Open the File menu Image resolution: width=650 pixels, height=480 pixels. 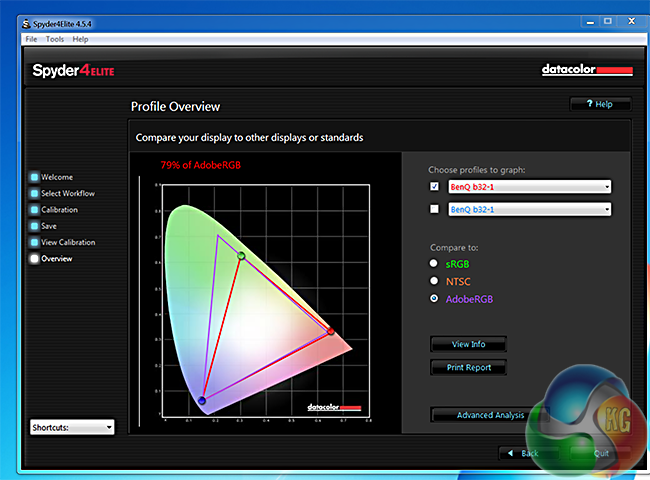31,39
